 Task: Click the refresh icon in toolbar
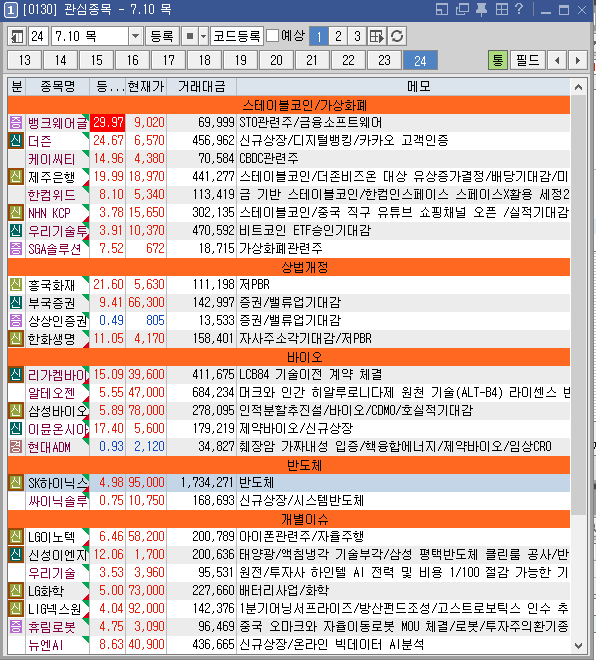pos(396,36)
